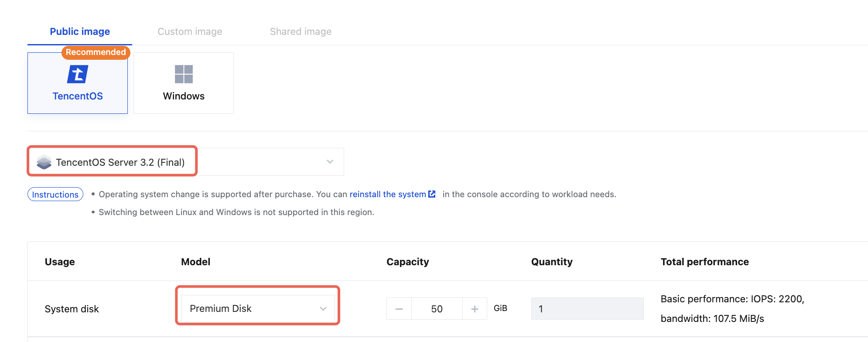Screen dimensions: 868x342
Task: Select the TencentOS logo icon
Action: tap(78, 74)
